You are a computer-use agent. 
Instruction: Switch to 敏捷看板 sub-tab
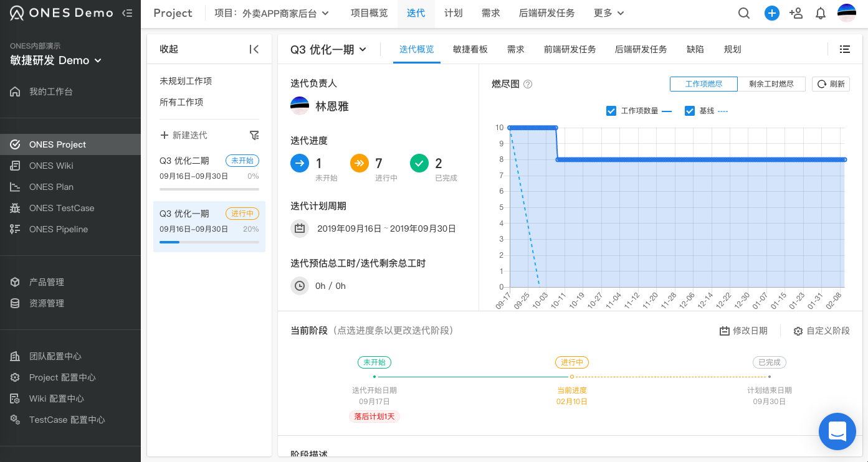[470, 49]
